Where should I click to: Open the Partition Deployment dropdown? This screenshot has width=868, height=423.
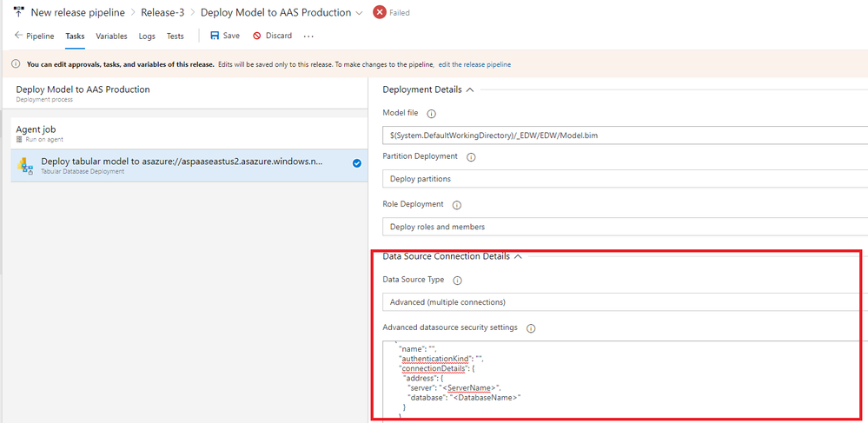coord(622,179)
